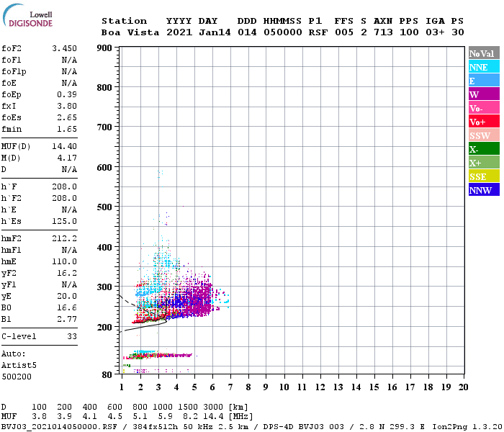Click the 80 km axis label
504x432 pixels.
click(107, 374)
